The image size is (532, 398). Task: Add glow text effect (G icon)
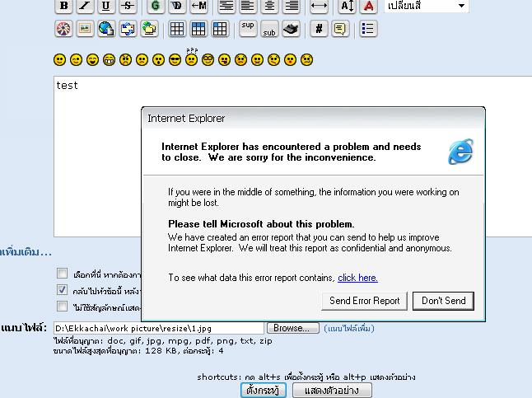click(156, 6)
